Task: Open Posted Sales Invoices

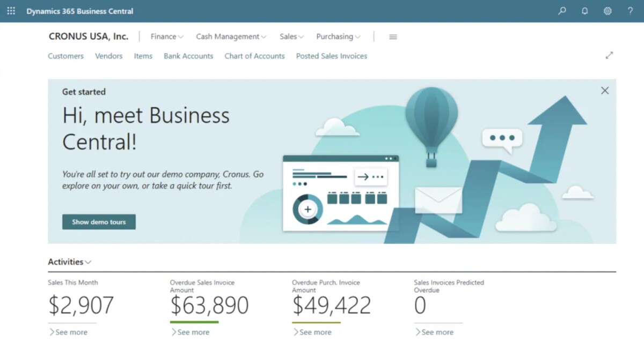Action: click(331, 56)
